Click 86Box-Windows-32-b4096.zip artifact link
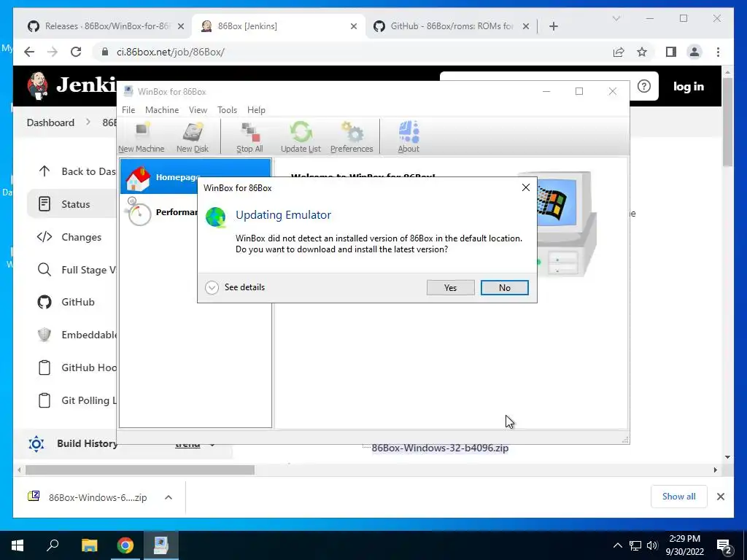The height and width of the screenshot is (560, 747). [440, 448]
